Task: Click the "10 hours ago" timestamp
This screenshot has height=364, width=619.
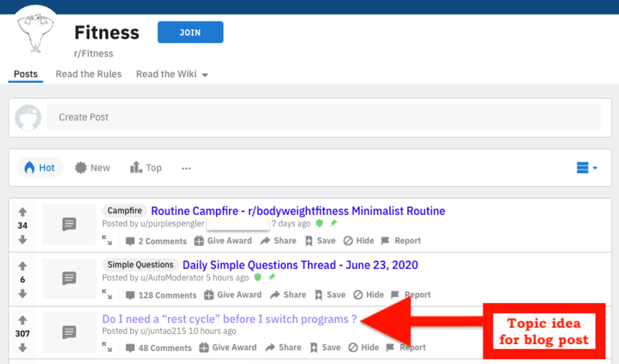Action: pyautogui.click(x=212, y=331)
